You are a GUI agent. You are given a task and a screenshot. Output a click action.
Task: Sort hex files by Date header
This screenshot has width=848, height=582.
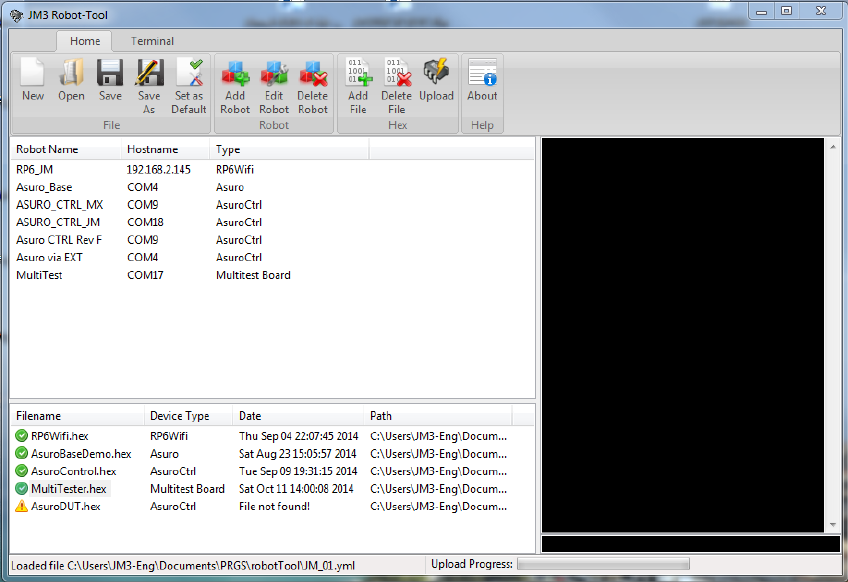pyautogui.click(x=298, y=416)
